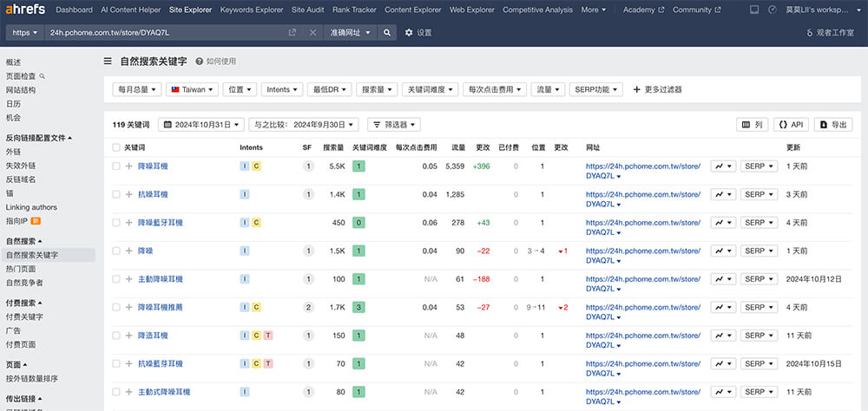868x411 pixels.
Task: Open the 列 columns button
Action: tap(752, 125)
